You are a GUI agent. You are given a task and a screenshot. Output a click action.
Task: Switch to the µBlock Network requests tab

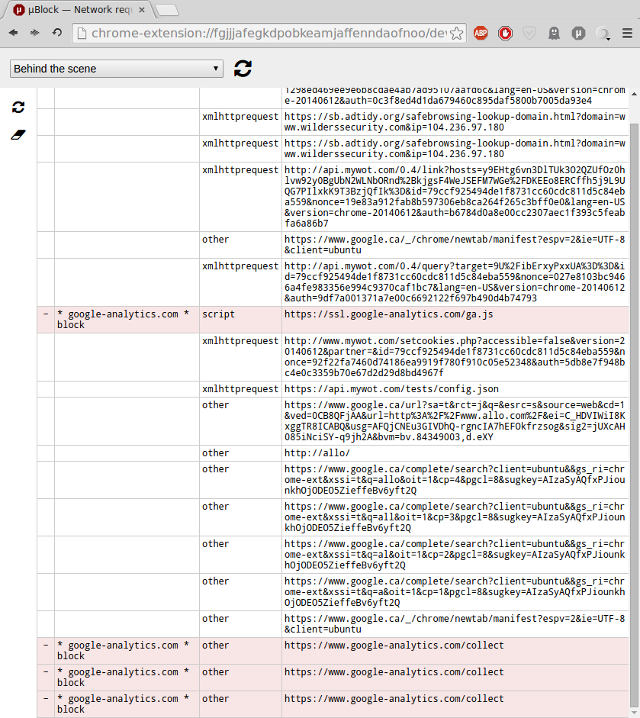78,9
